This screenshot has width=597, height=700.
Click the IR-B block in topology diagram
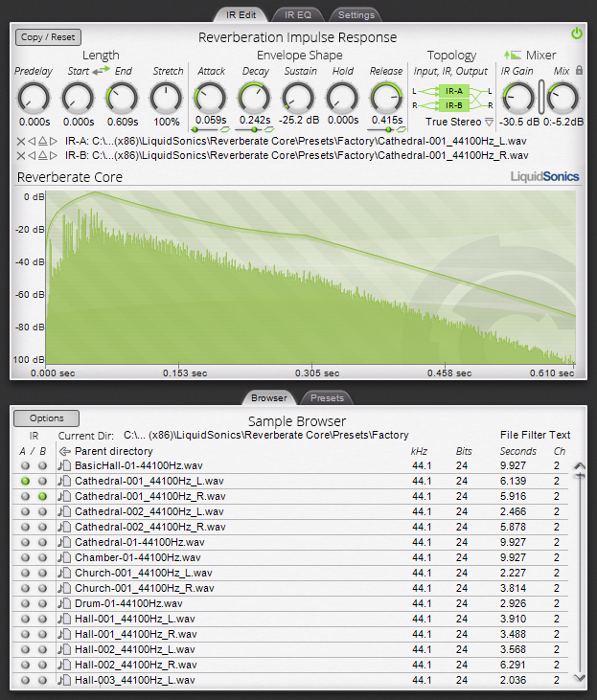[x=453, y=105]
